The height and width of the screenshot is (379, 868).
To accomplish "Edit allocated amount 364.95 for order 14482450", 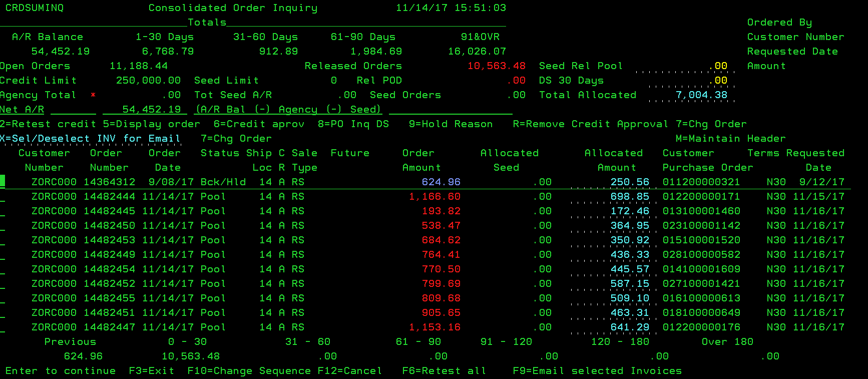I will (612, 226).
